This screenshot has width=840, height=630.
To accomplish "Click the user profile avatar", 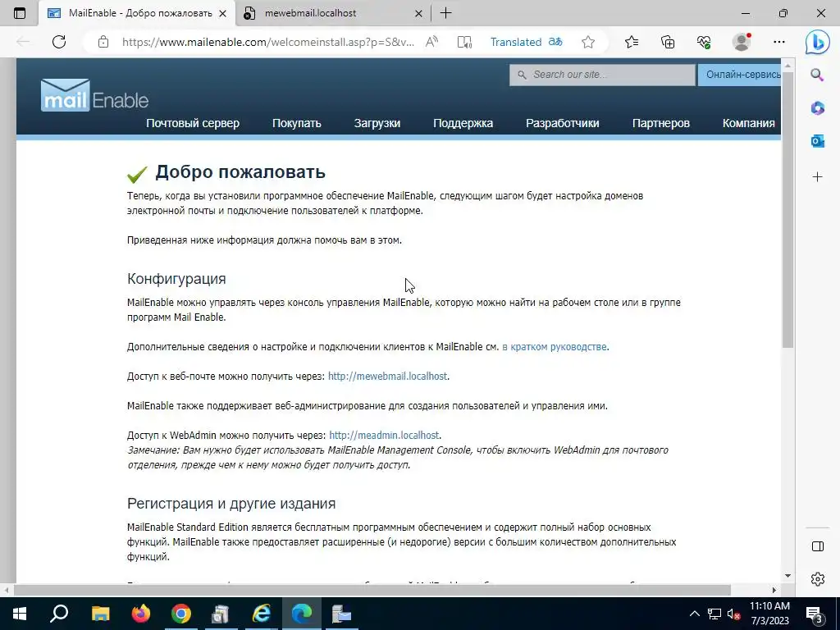I will point(742,42).
